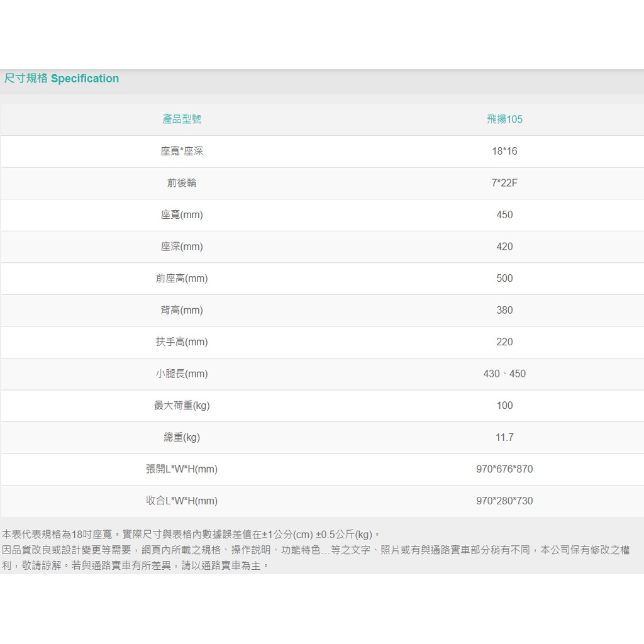Screen dimensions: 644x644
Task: Click the 張開L*W*H(mm) row label
Action: tap(182, 469)
